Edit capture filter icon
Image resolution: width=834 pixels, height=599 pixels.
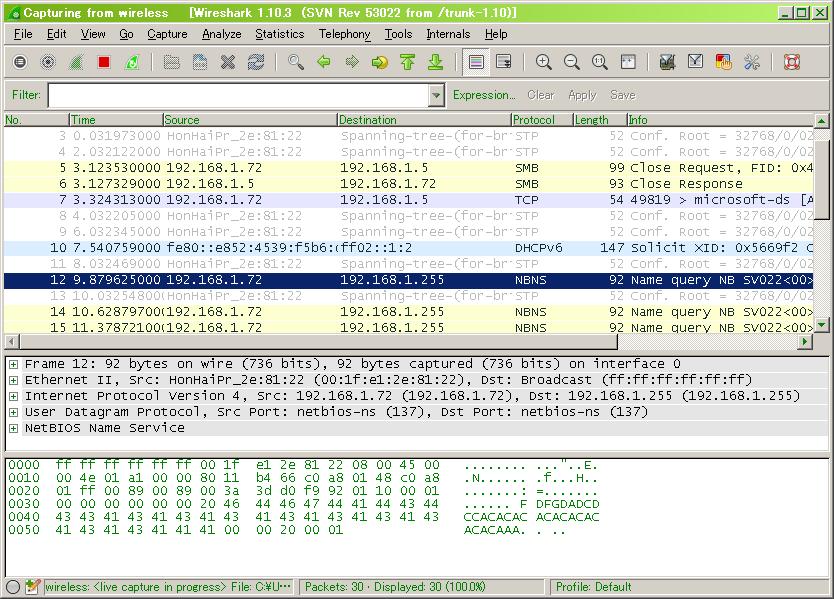[x=667, y=62]
